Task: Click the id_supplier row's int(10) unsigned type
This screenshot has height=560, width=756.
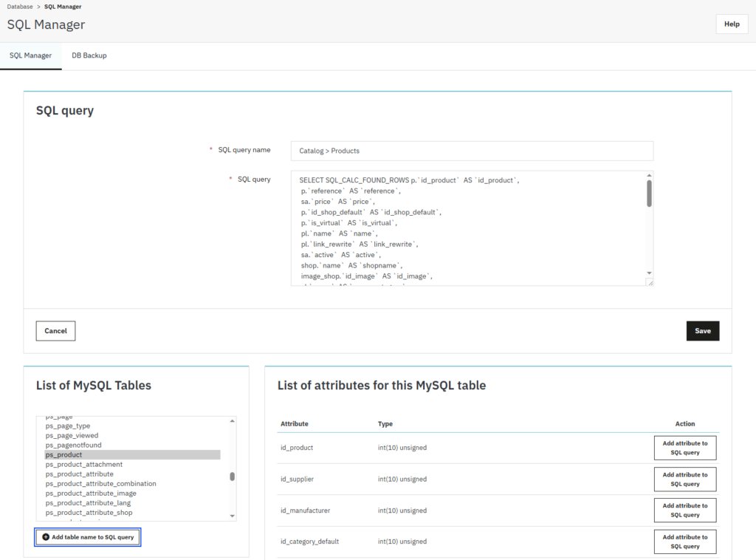Action: (x=402, y=479)
